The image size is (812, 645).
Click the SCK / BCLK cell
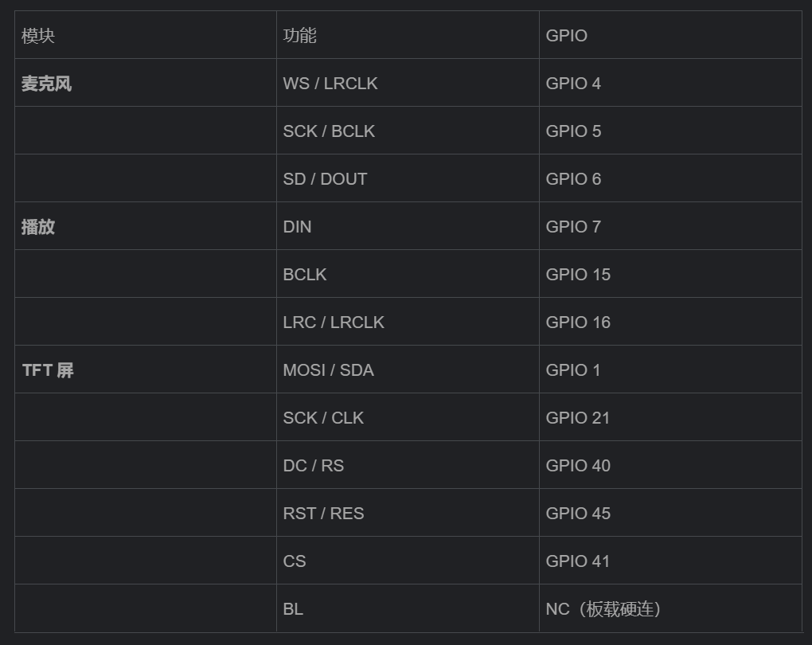click(x=408, y=130)
